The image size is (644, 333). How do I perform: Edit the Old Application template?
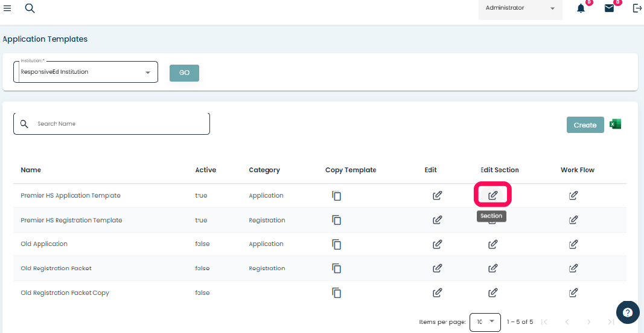coord(437,244)
